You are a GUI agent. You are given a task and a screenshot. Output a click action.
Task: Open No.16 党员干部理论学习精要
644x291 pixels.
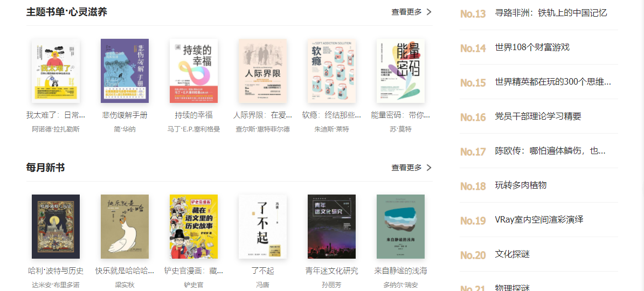point(538,116)
